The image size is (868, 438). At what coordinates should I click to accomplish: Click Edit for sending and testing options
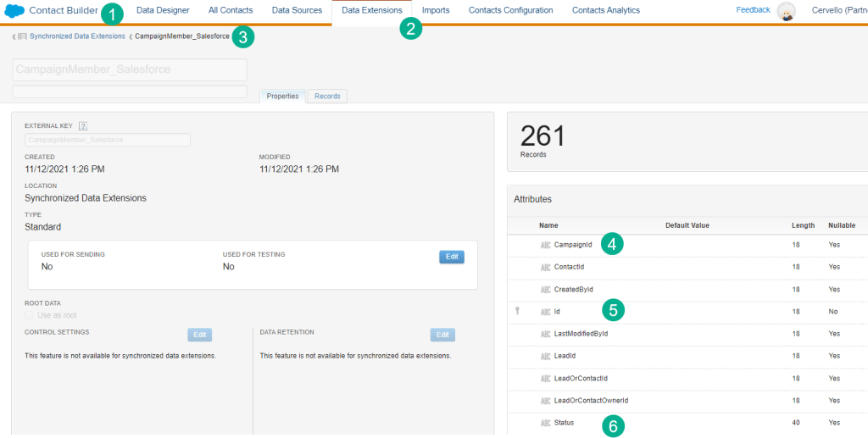[x=451, y=257]
